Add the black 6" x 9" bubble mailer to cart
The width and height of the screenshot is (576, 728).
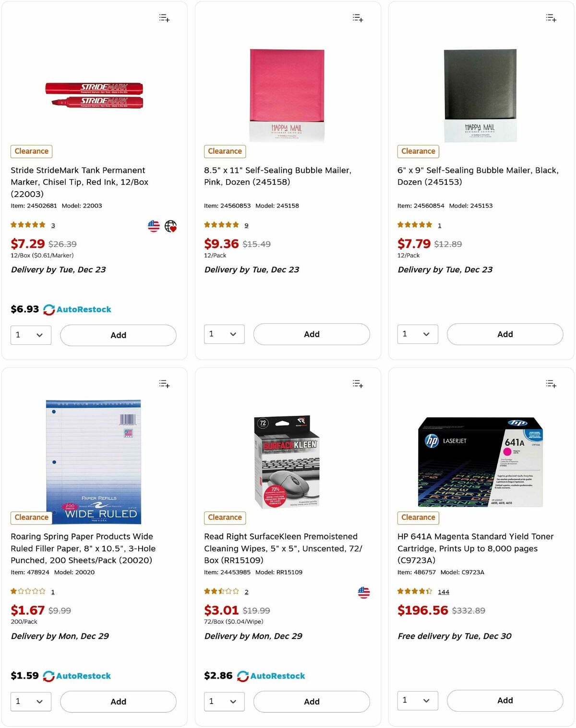(504, 334)
